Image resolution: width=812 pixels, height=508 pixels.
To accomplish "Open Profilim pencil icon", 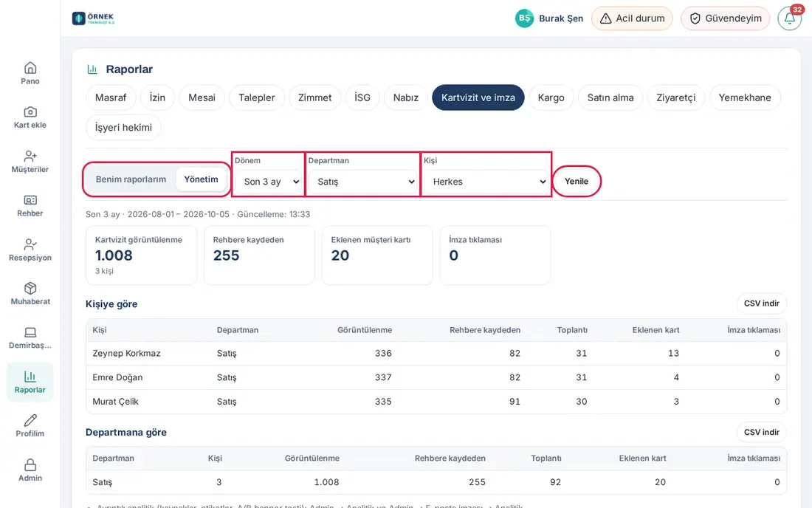I will [30, 420].
